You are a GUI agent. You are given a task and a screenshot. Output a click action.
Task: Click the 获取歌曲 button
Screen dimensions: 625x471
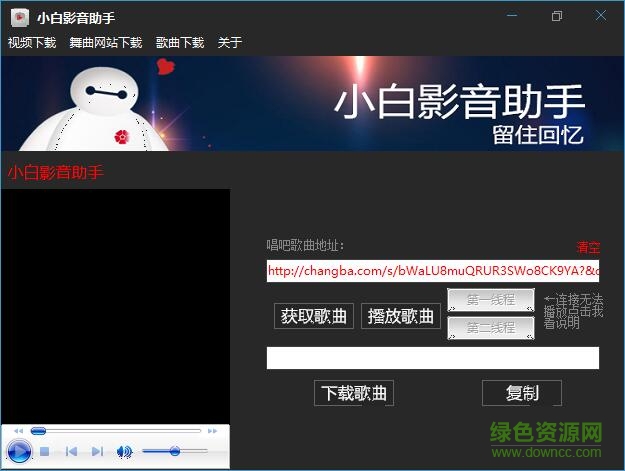coord(314,316)
